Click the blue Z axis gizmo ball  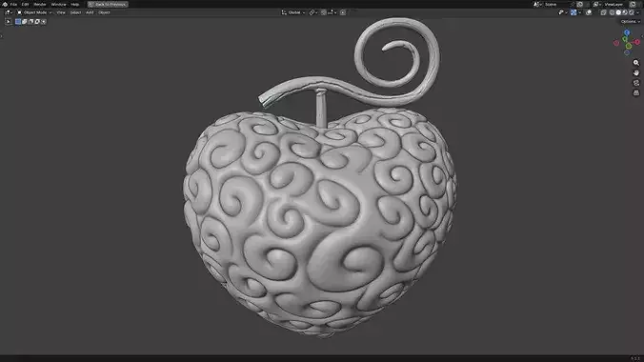[627, 32]
